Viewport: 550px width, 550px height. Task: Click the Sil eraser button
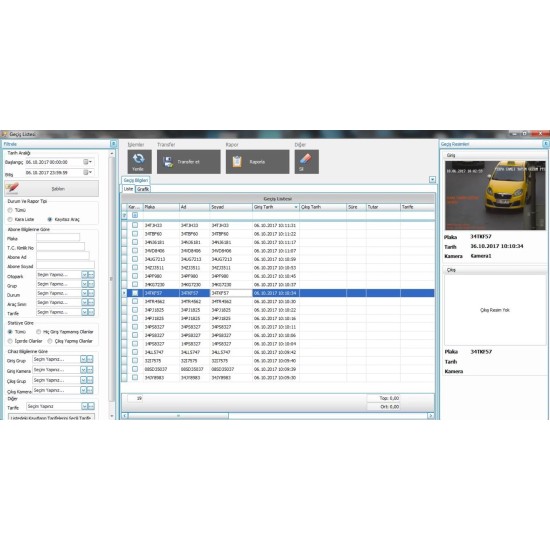(x=306, y=162)
